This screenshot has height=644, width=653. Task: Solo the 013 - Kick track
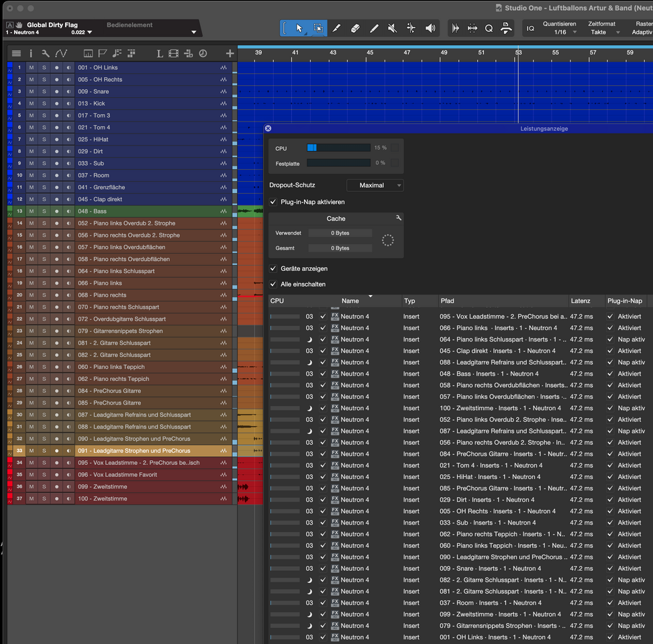click(x=44, y=103)
